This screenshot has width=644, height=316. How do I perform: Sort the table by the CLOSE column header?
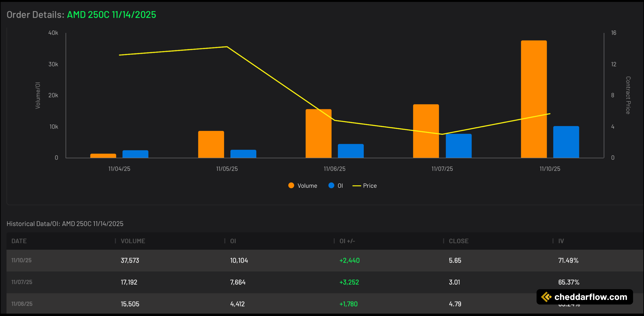(x=459, y=241)
